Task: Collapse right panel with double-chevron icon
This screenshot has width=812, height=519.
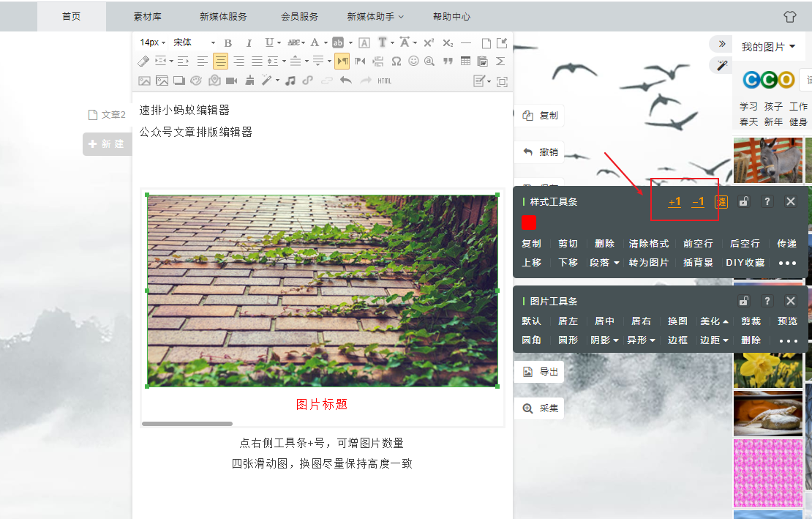Action: pos(722,44)
